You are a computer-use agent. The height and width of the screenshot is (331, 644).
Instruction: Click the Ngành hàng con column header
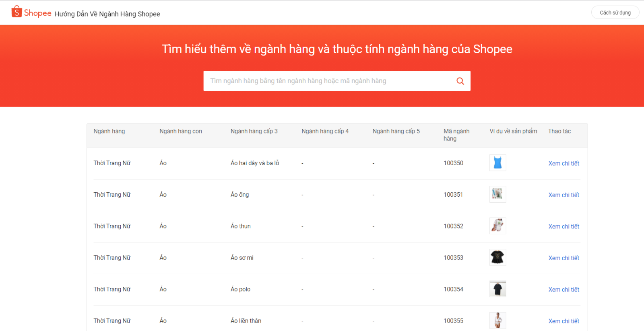(x=180, y=131)
